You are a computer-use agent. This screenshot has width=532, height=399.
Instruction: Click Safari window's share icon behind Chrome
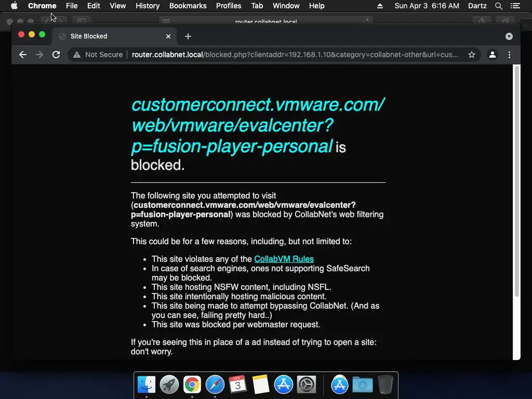[x=482, y=21]
